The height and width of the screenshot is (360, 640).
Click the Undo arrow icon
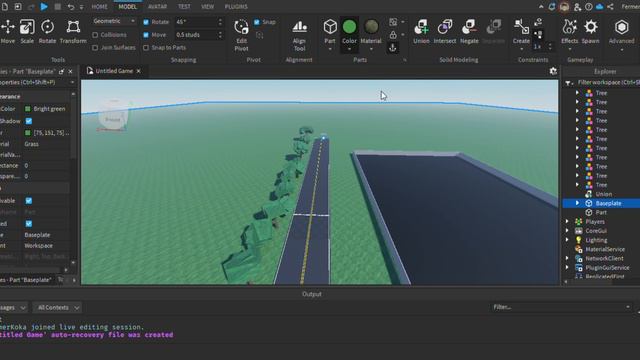(x=71, y=7)
